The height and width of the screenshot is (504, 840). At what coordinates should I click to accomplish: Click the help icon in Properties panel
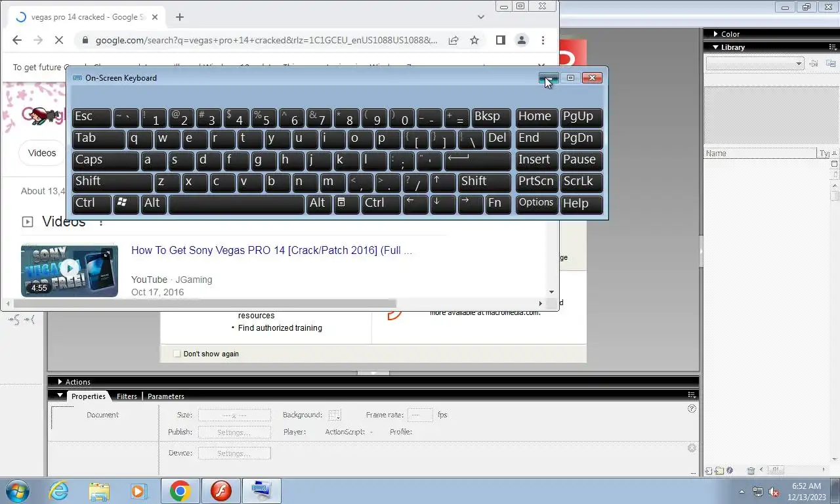pyautogui.click(x=692, y=409)
